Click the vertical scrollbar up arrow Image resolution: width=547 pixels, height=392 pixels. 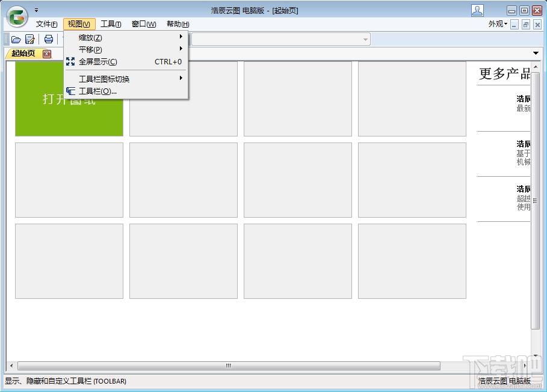(536, 66)
